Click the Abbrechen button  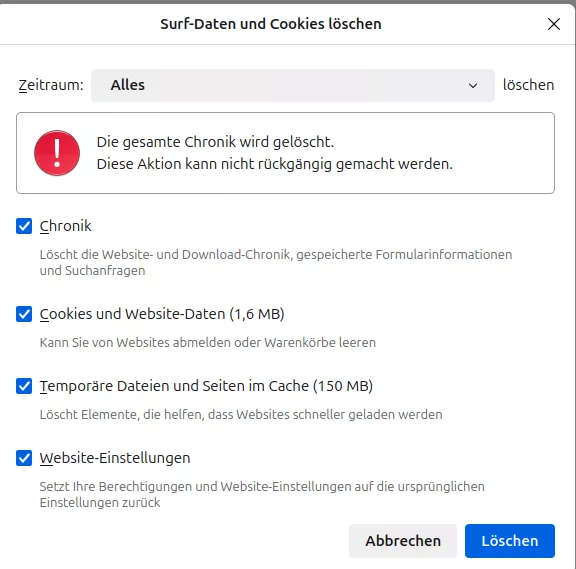(x=403, y=541)
